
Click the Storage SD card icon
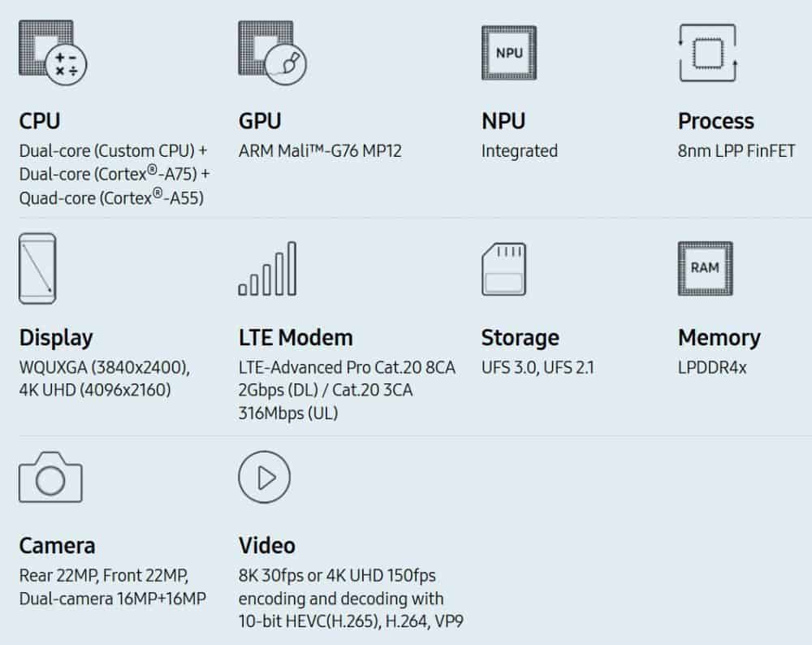coord(504,269)
